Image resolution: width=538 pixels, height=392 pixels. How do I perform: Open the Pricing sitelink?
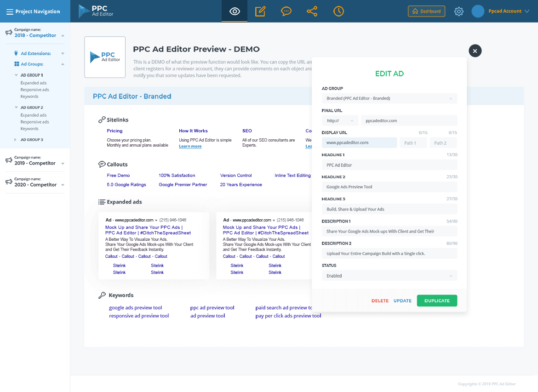(x=114, y=131)
